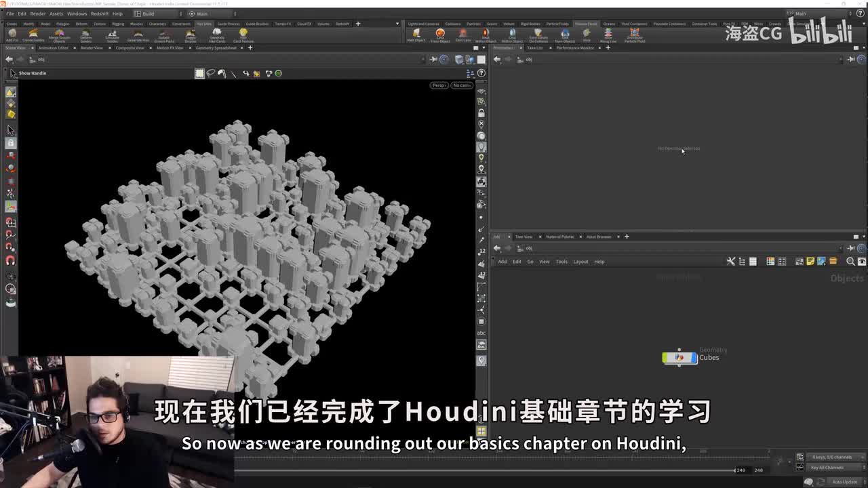
Task: Toggle the network display options eye icon
Action: pyautogui.click(x=861, y=261)
